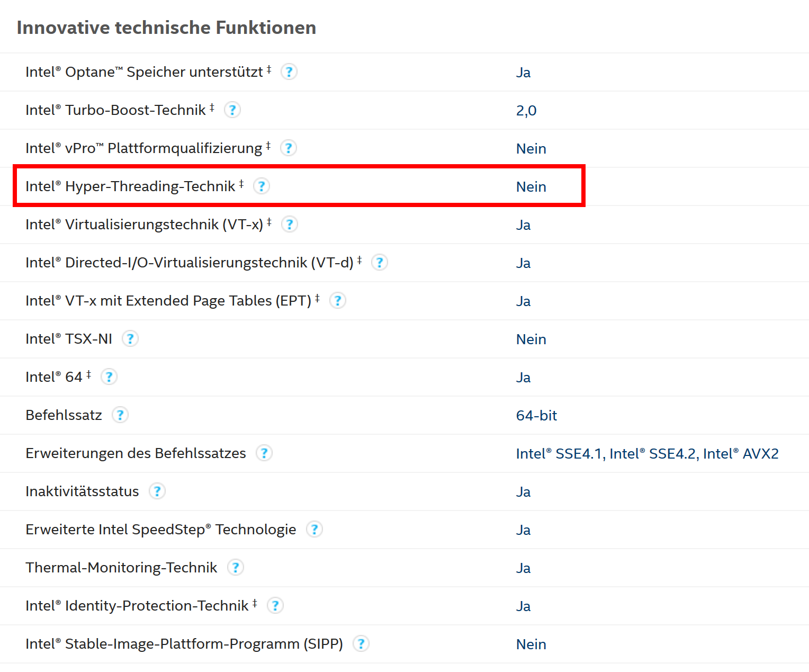Click 'Nein' in vPro Plattformqualifizierung row
This screenshot has height=672, width=809.
tap(531, 149)
